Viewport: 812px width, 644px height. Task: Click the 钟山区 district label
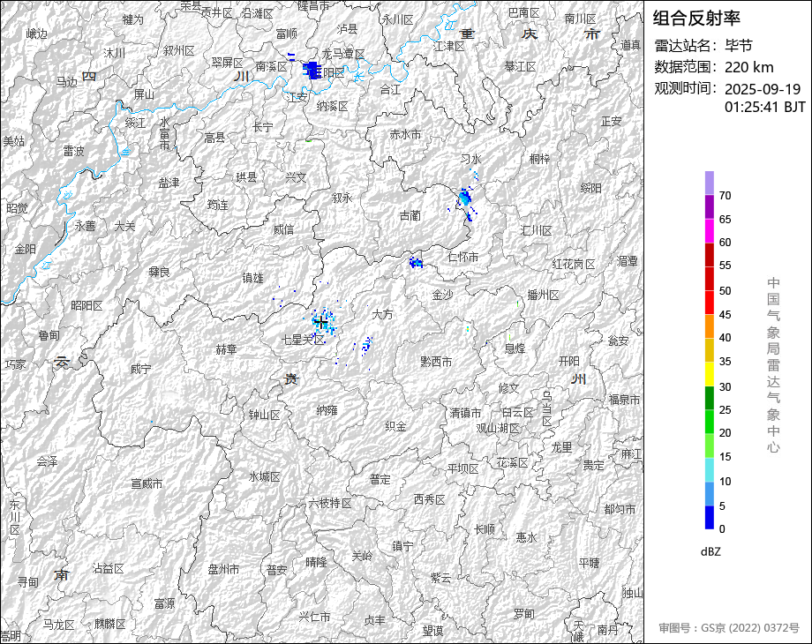265,415
